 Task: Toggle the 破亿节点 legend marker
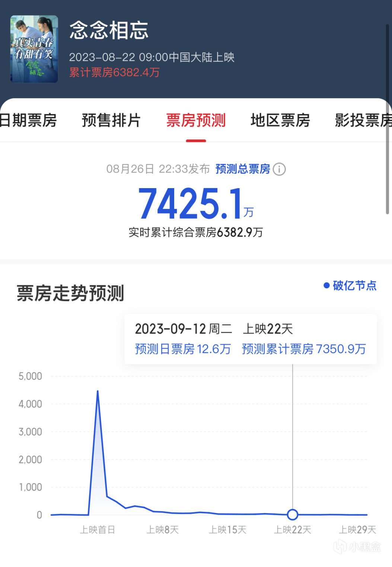coord(350,286)
